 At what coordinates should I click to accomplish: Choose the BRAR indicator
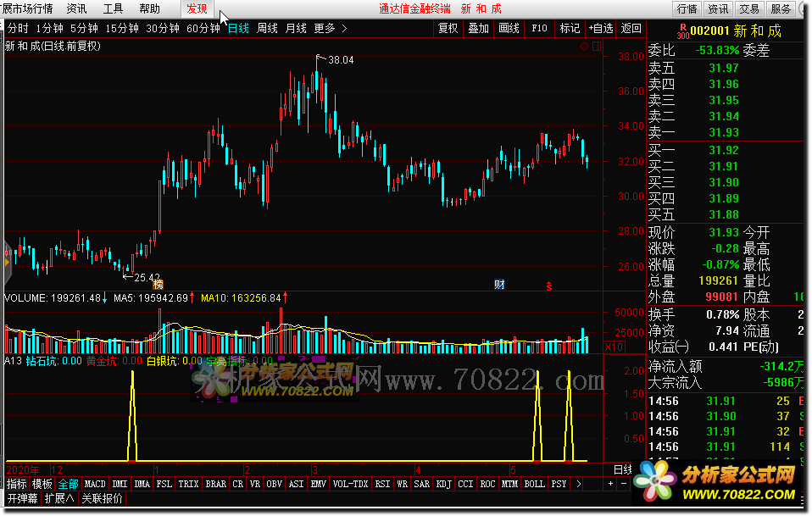216,484
